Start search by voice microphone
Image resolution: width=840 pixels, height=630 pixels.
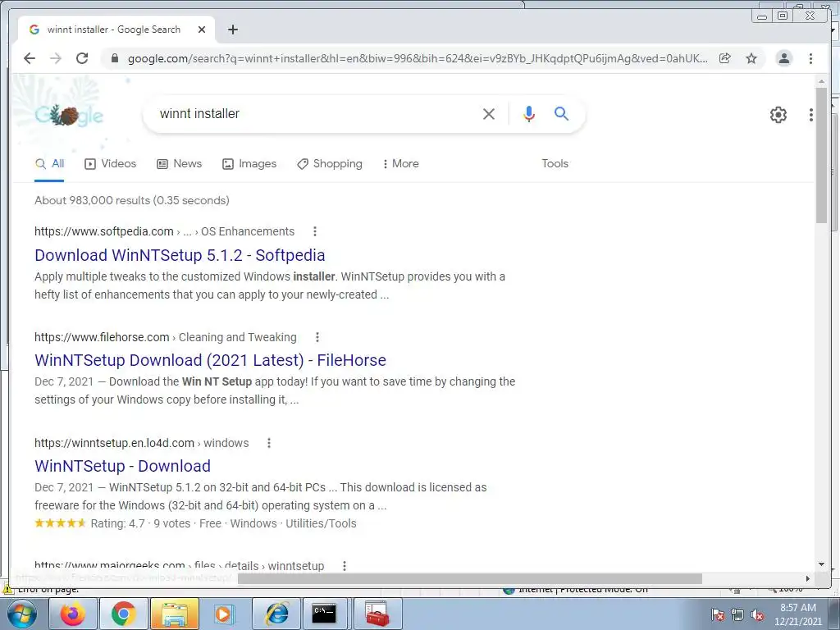(x=529, y=113)
